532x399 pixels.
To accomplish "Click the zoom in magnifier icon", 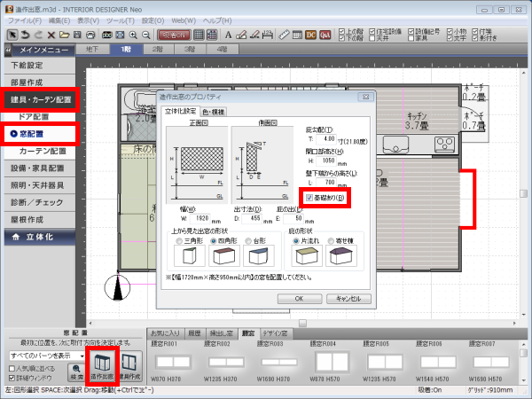I will [131, 34].
